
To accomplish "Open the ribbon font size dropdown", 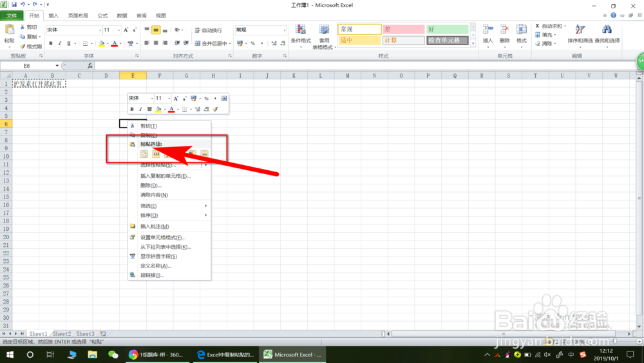I will point(118,30).
